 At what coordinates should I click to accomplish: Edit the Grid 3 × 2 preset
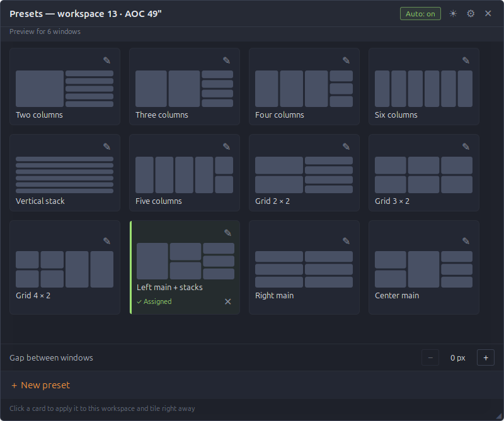[x=466, y=147]
